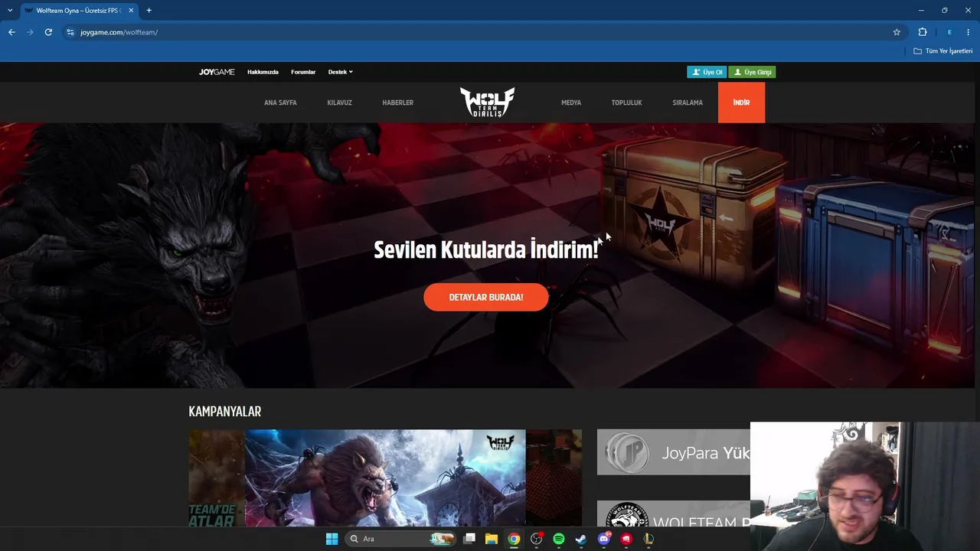Open Spotify from the taskbar

point(559,539)
